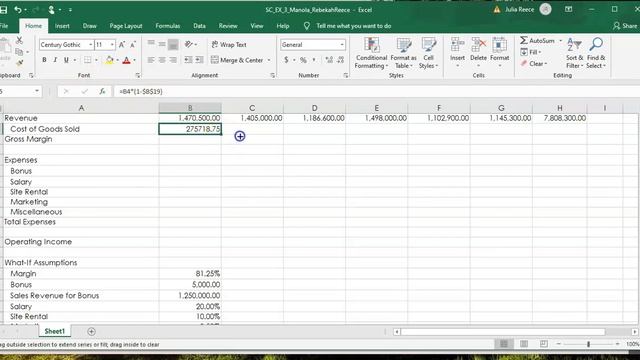
Task: Toggle Underline formatting
Action: (x=66, y=60)
